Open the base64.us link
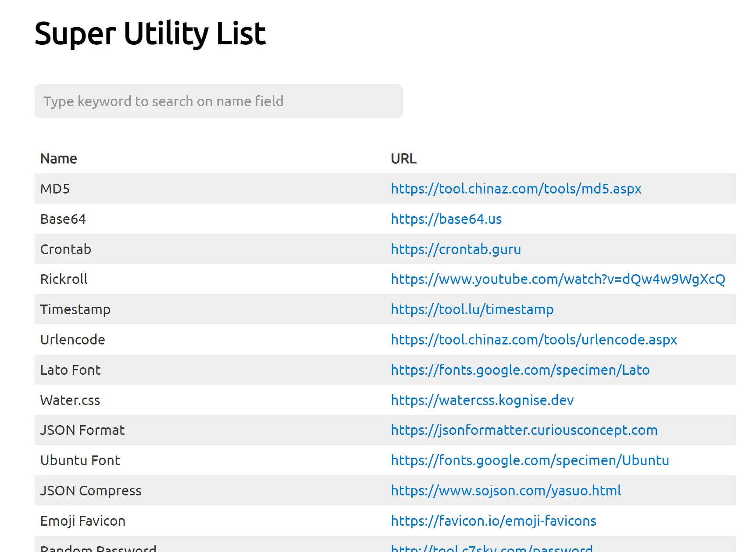The image size is (756, 552). click(446, 219)
